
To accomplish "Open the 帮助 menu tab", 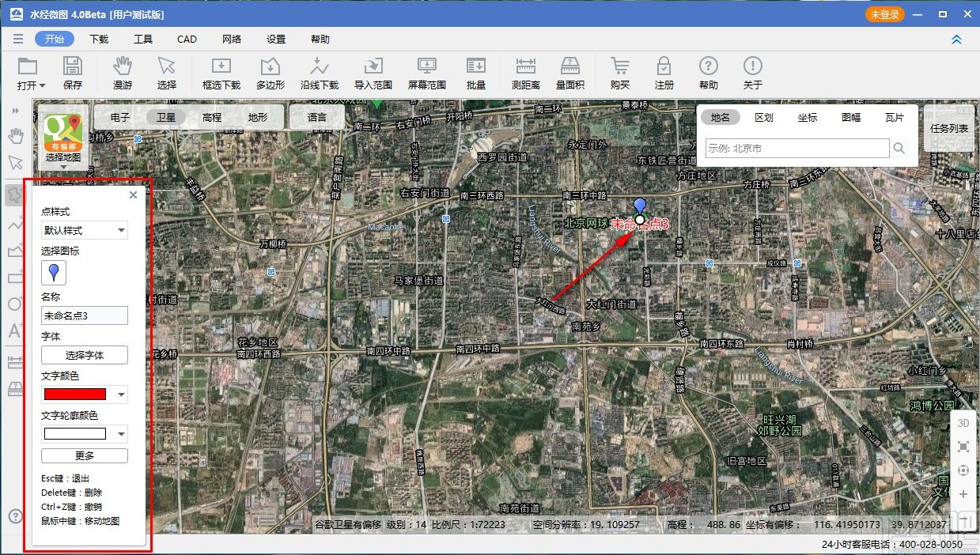I will 320,39.
